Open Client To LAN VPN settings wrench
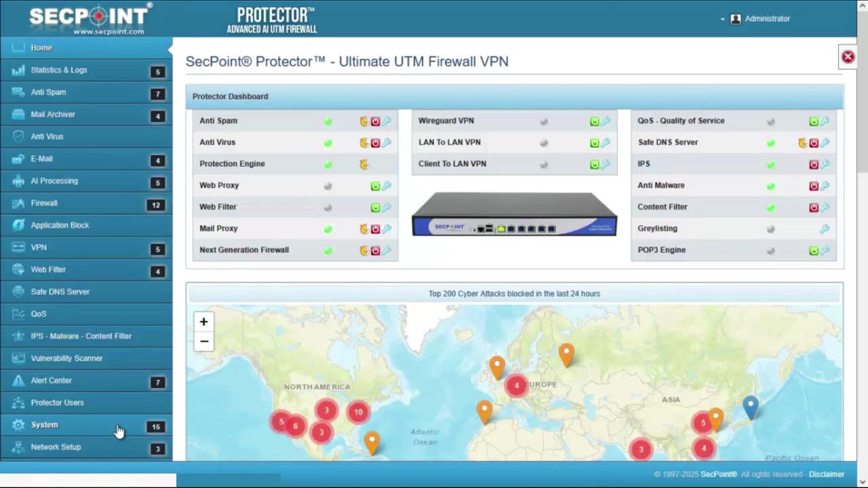 (x=606, y=165)
